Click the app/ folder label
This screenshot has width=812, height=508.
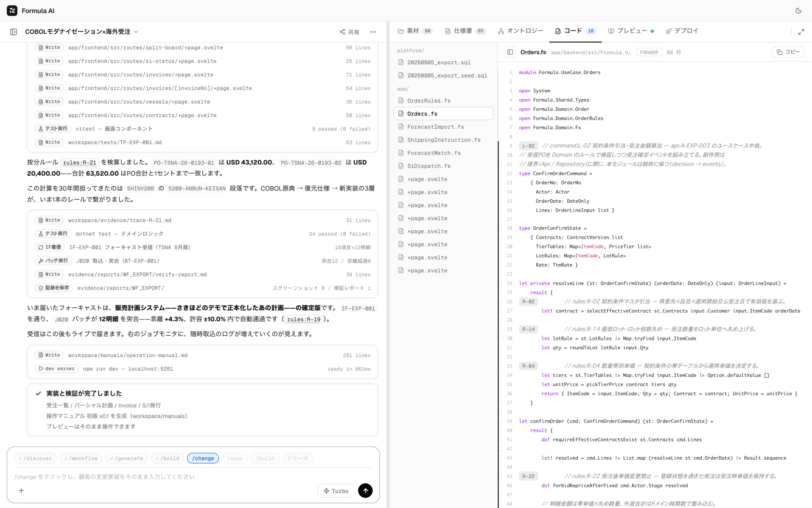tap(403, 89)
